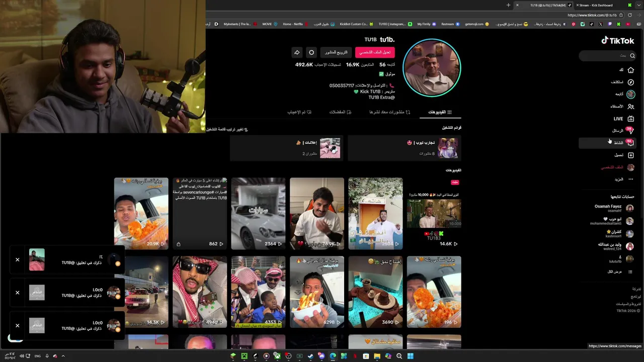Screen dimensions: 644x362
Task: Open the YouTube bookmark icon
Action: click(628, 24)
